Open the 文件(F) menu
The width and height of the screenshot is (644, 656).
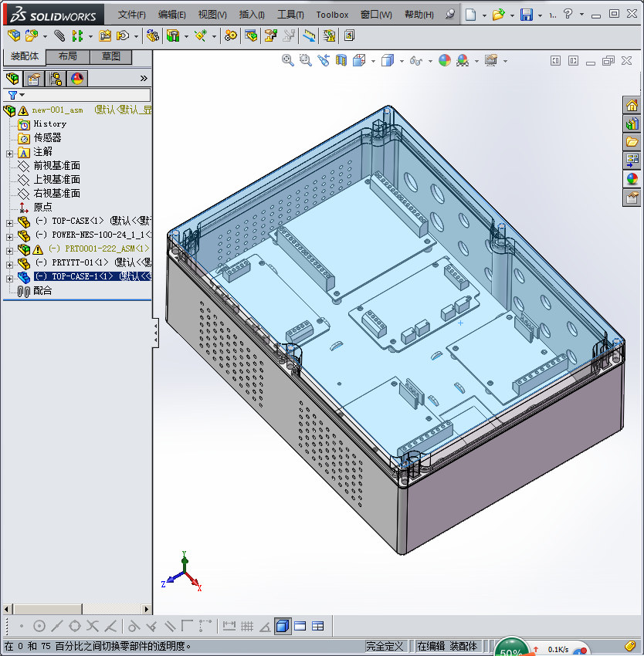[131, 15]
